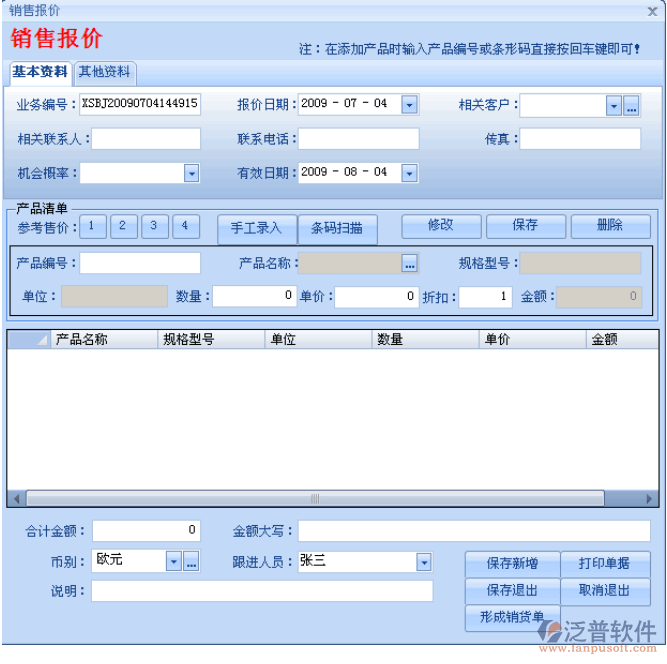Click the 保存 product button

(526, 226)
